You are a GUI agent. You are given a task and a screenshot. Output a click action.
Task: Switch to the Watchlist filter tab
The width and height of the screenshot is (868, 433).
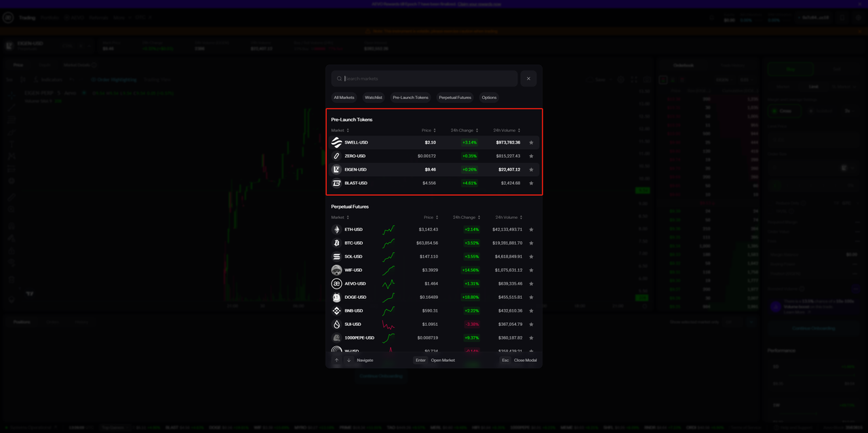[374, 98]
